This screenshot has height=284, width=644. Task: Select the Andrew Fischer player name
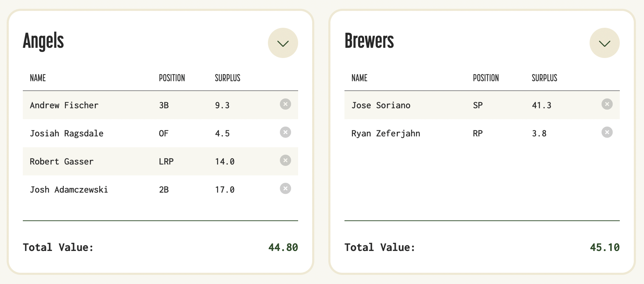pyautogui.click(x=64, y=105)
